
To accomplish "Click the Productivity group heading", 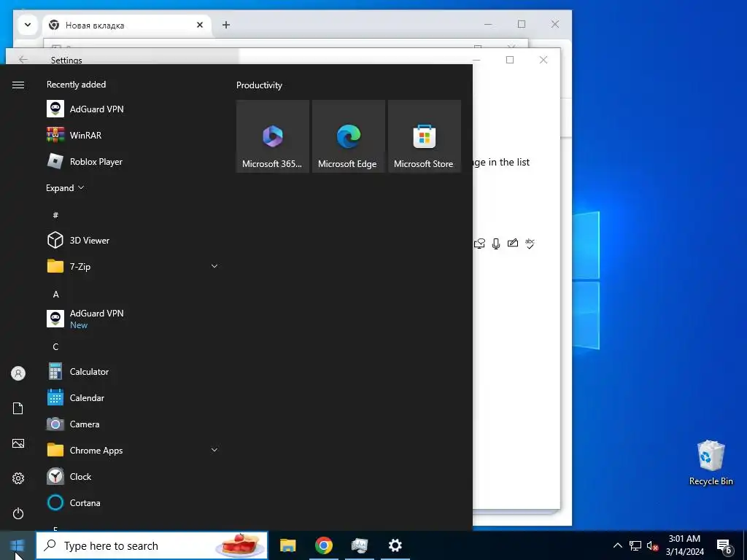I will point(259,85).
